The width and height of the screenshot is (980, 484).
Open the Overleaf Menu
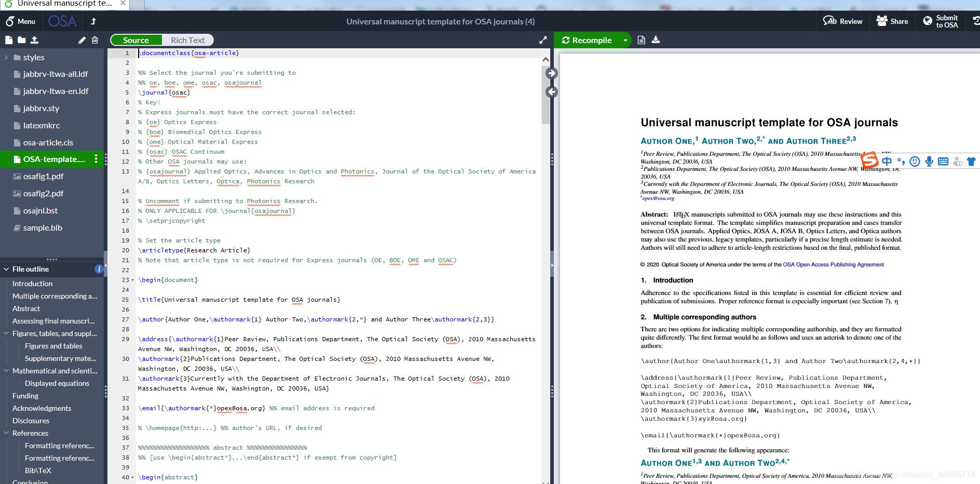click(21, 21)
